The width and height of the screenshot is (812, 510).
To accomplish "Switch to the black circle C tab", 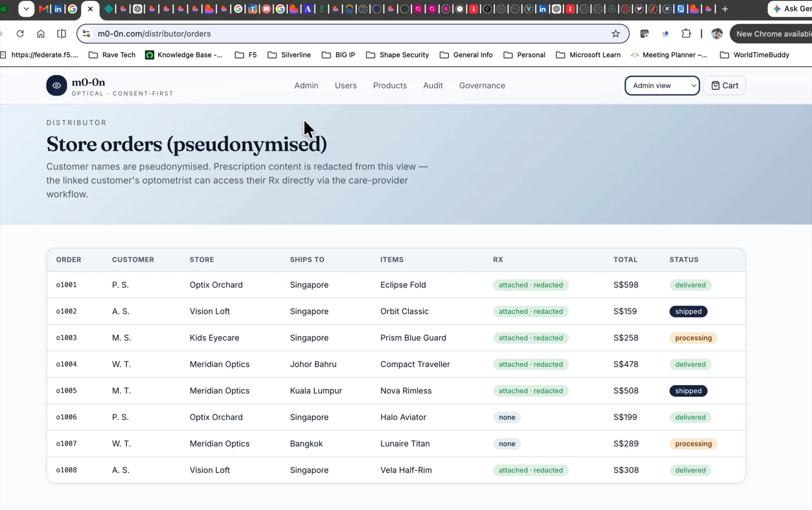I will (x=487, y=9).
